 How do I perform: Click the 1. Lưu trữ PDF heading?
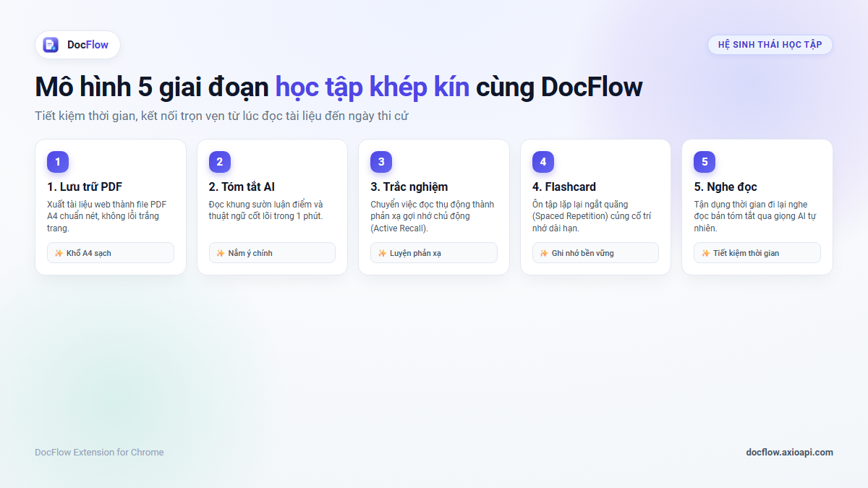pos(85,187)
